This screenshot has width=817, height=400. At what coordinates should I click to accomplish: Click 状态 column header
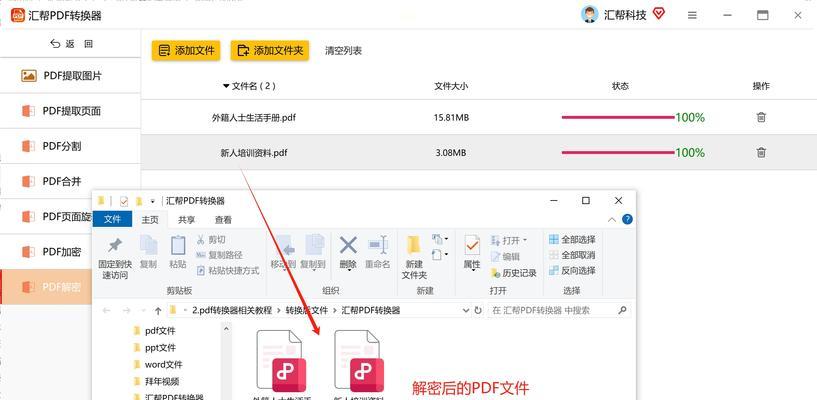tap(620, 86)
